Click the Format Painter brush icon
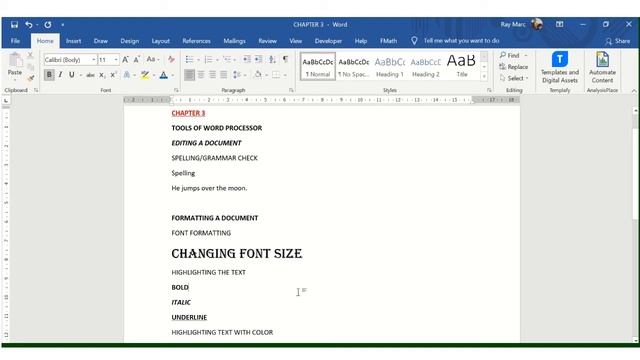This screenshot has height=360, width=640. (30, 78)
